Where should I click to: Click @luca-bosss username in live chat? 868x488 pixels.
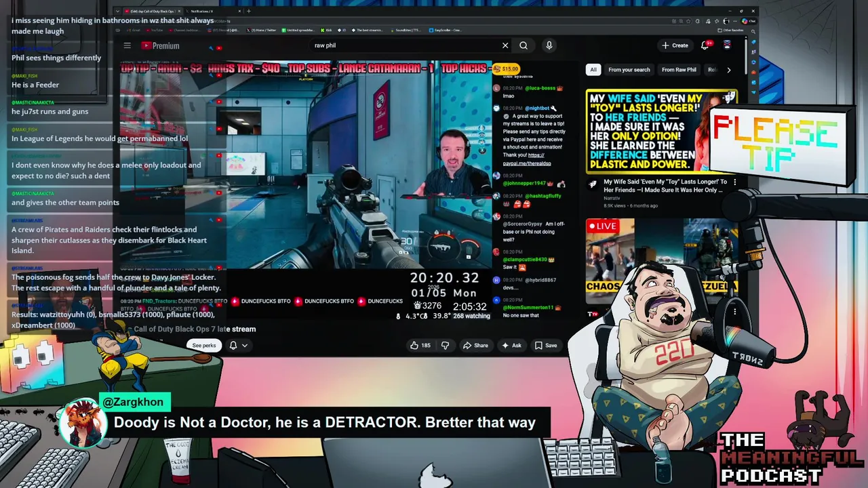(x=540, y=89)
